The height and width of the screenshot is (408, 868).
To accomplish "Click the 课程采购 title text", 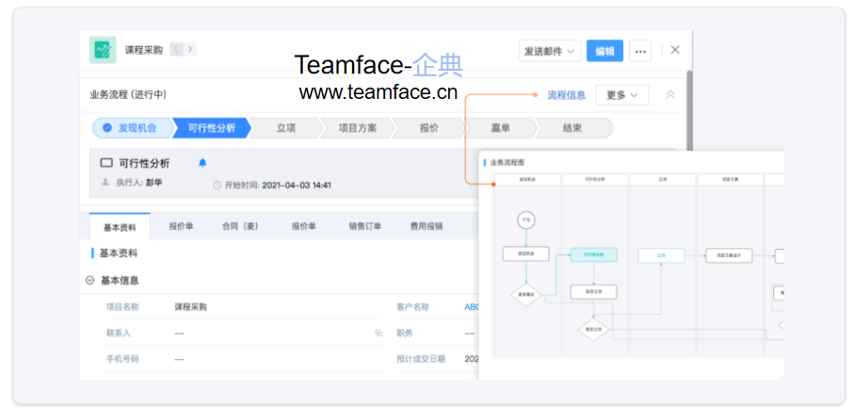I will (x=144, y=50).
